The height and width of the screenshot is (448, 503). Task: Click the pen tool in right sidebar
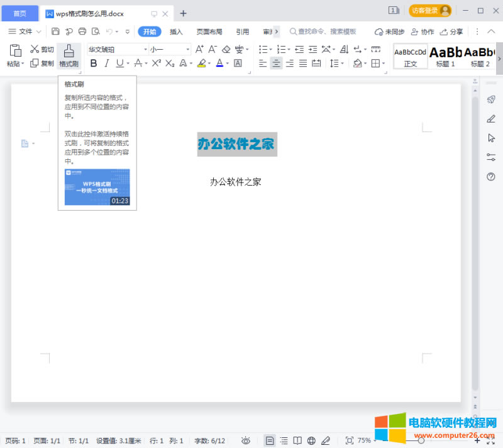(x=491, y=119)
